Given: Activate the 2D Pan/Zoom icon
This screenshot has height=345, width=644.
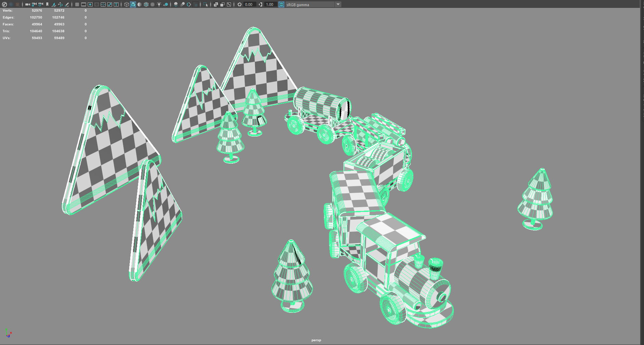Looking at the screenshot, I should point(60,4).
